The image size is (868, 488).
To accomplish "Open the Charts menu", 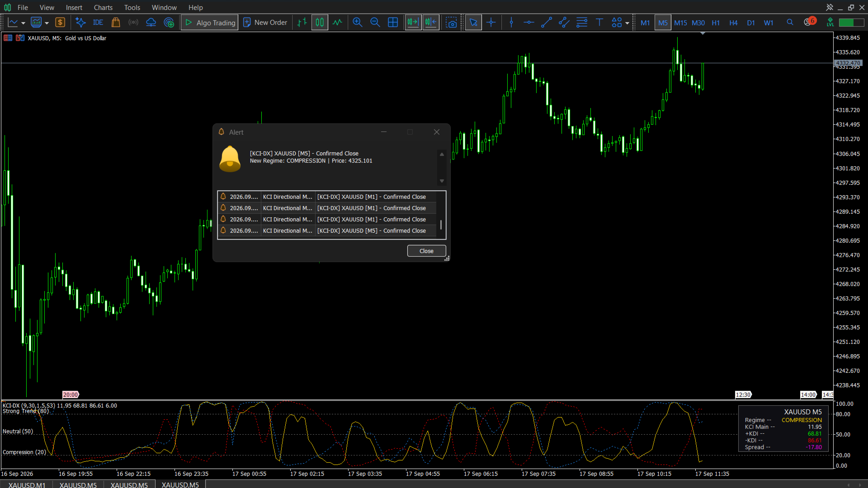I will [x=103, y=7].
